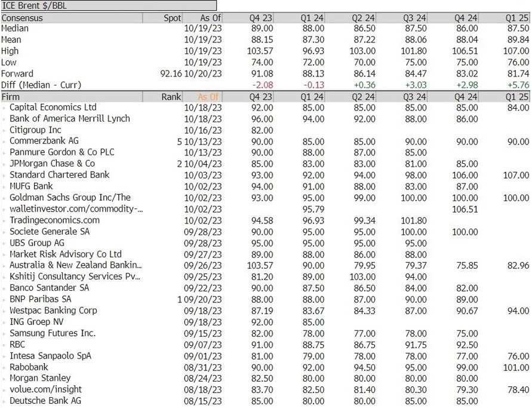
Task: Click Forward As Of date 10/20/23
Action: [203, 73]
